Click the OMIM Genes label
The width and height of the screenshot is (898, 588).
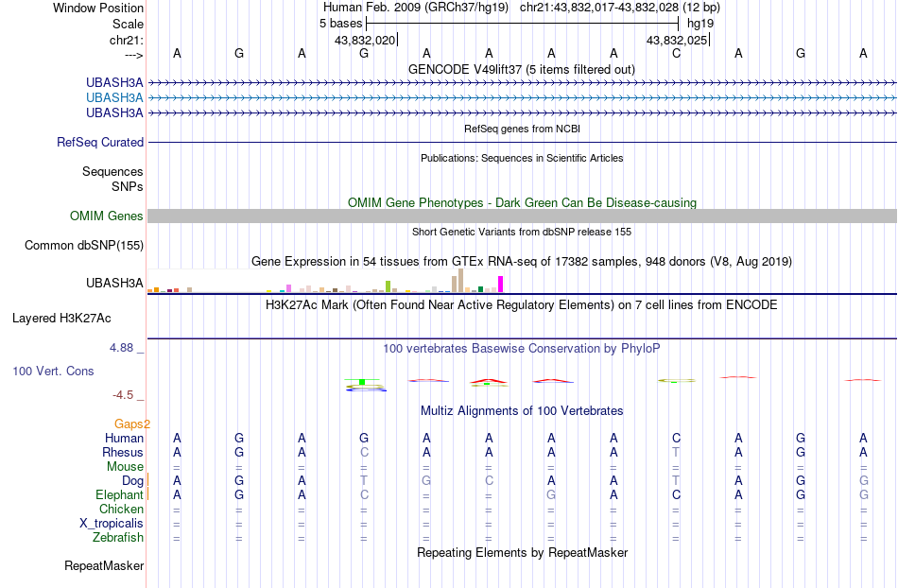[106, 216]
